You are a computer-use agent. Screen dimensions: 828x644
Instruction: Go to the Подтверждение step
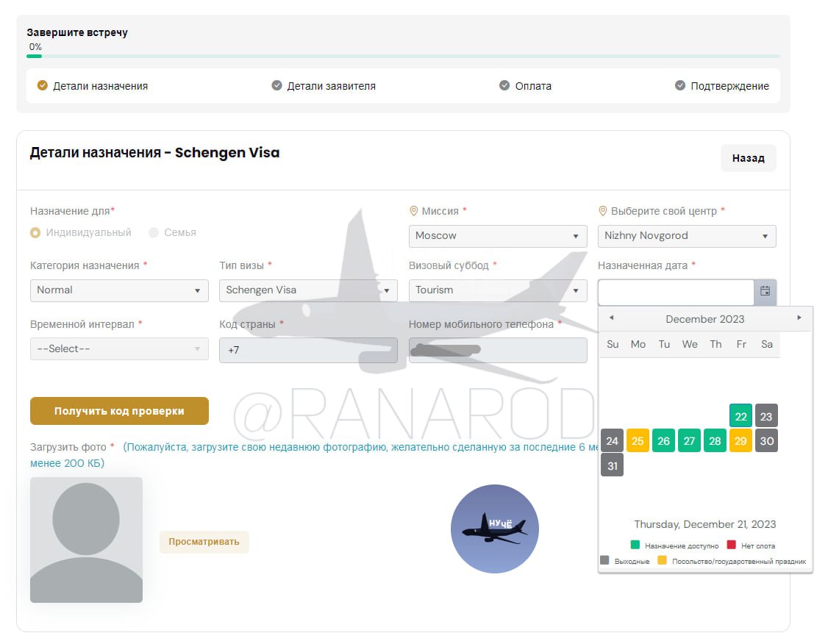point(722,86)
